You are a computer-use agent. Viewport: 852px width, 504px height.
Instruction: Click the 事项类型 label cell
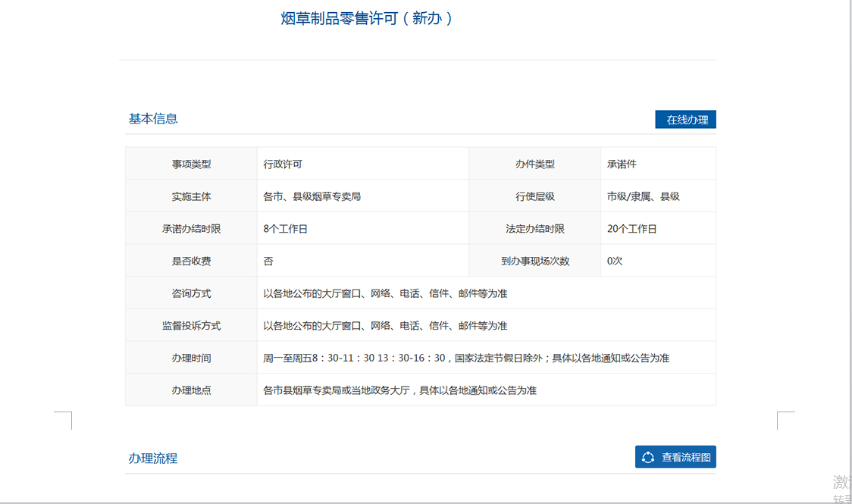coord(191,164)
